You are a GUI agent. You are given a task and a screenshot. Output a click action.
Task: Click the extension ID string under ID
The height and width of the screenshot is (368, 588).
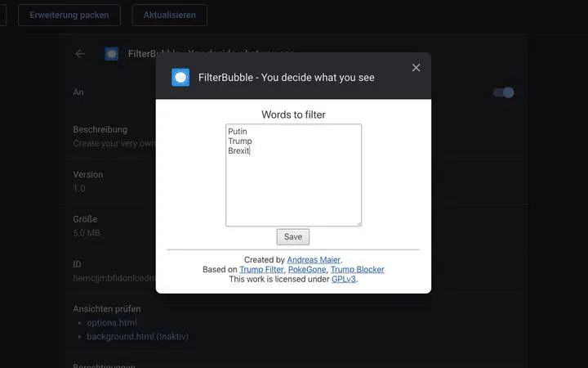tap(114, 278)
